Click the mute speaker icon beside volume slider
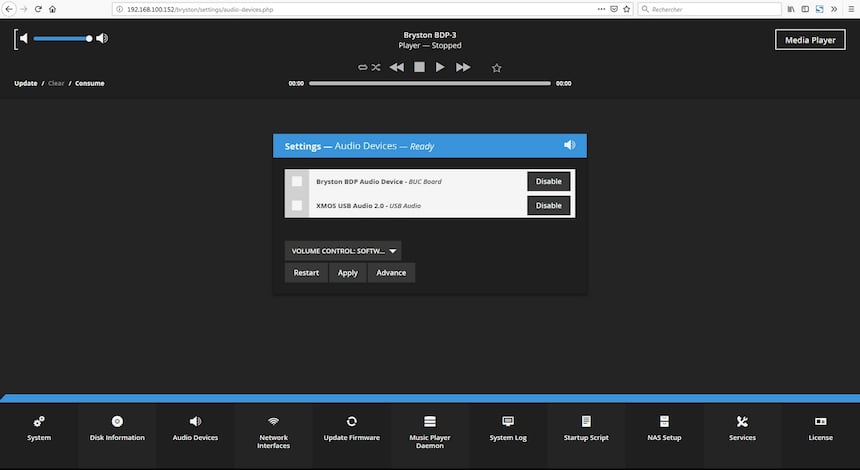The image size is (860, 470). coord(23,38)
